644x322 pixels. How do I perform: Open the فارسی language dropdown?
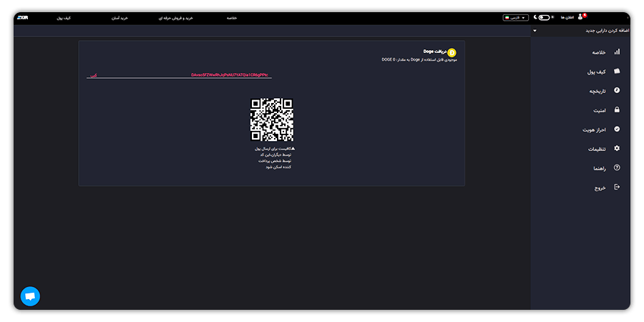point(515,18)
